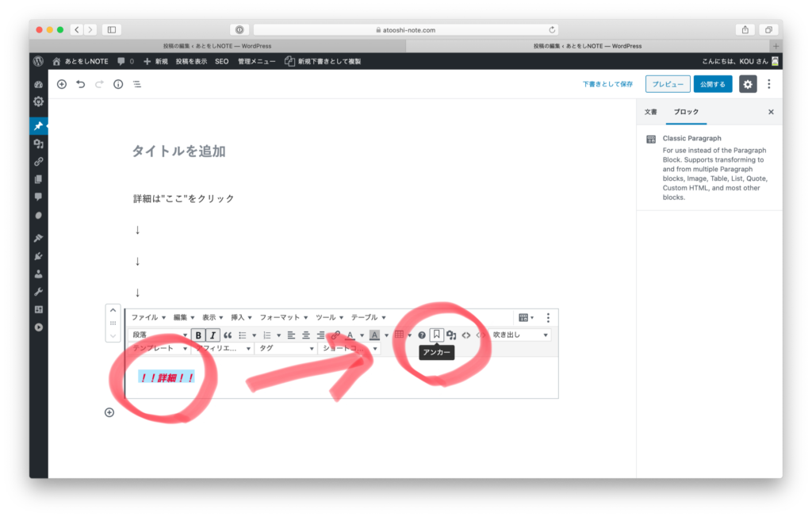Open the content structure info icon
The image size is (812, 517).
[118, 84]
